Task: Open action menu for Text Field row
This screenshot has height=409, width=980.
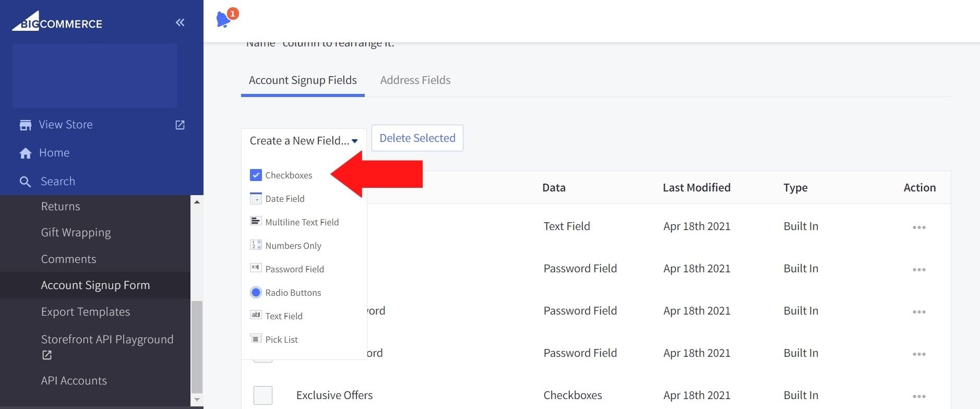Action: click(x=918, y=227)
